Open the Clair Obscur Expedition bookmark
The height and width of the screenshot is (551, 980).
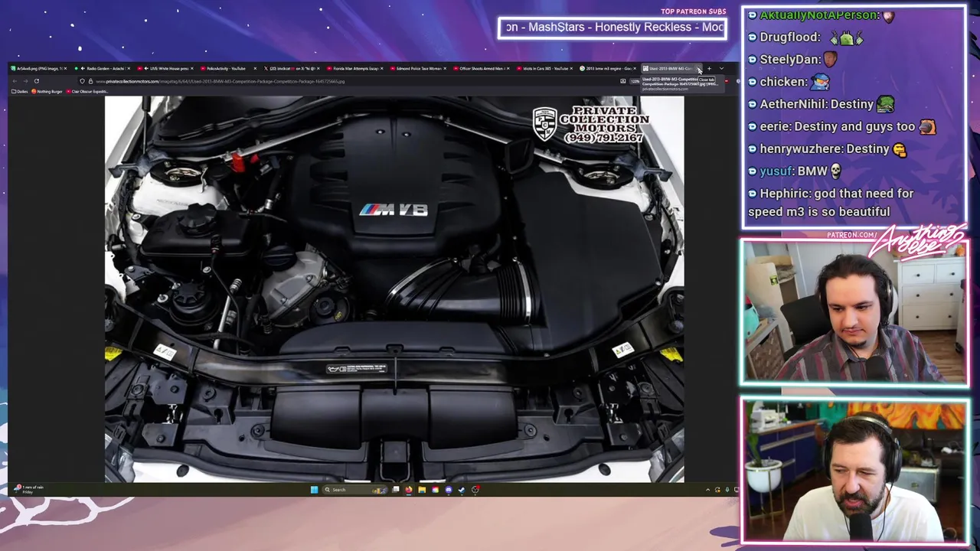coord(87,91)
